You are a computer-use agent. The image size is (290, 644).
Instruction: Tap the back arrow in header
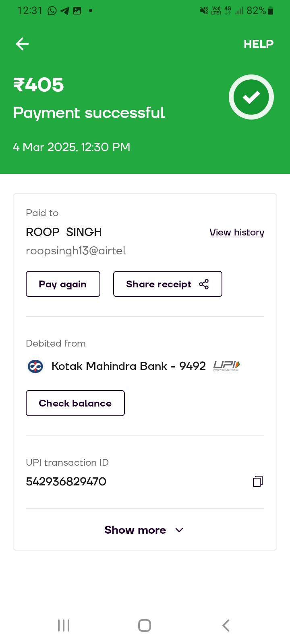pos(23,44)
